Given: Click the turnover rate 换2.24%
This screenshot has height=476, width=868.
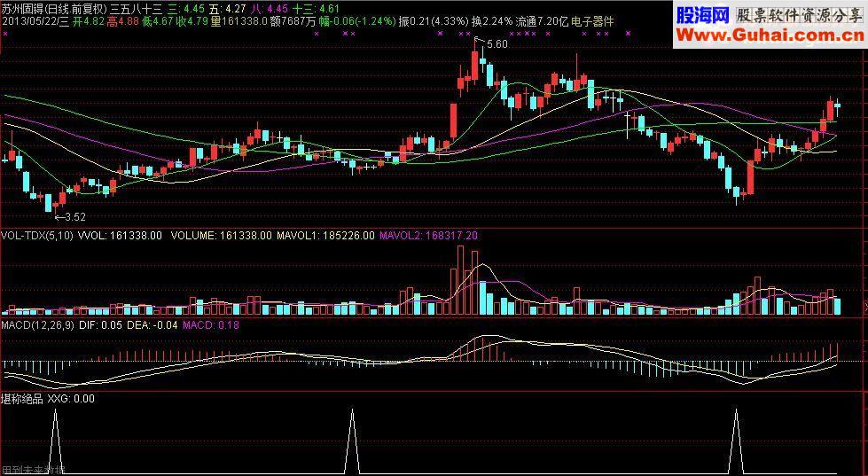Looking at the screenshot, I should (492, 22).
